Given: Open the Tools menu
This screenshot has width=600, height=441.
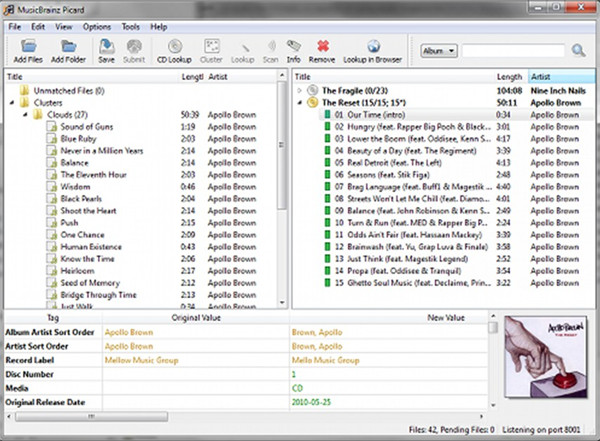Looking at the screenshot, I should [130, 26].
